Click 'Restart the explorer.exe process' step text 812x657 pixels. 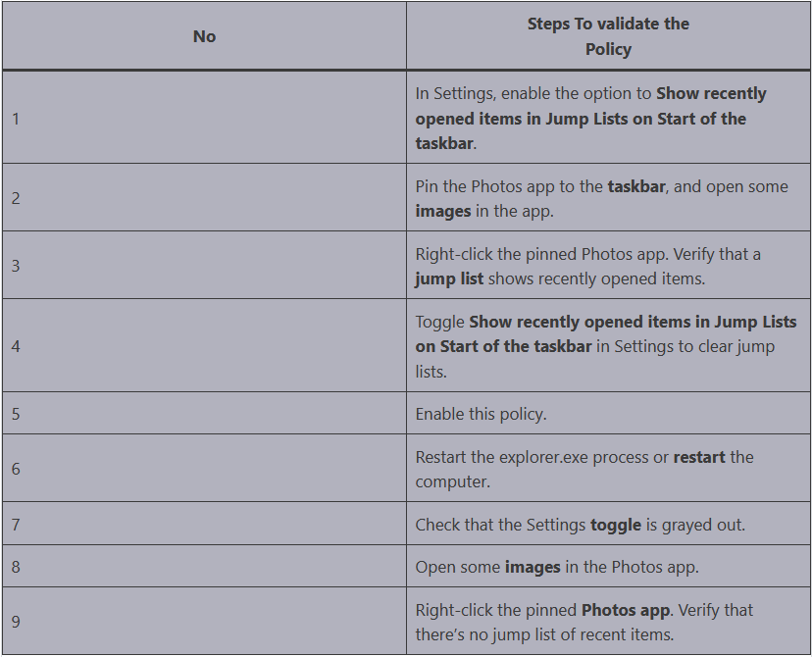pos(584,469)
